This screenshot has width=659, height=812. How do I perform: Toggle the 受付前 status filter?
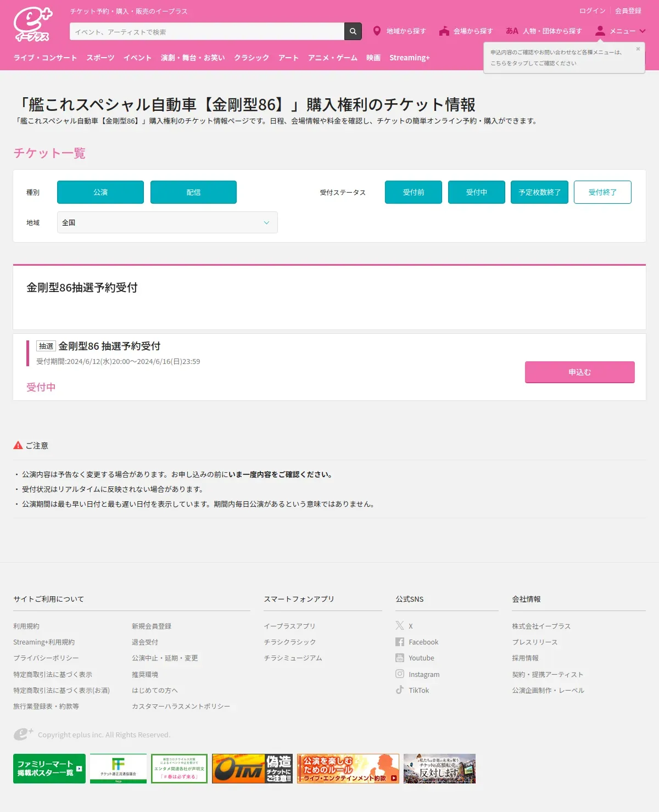(414, 192)
